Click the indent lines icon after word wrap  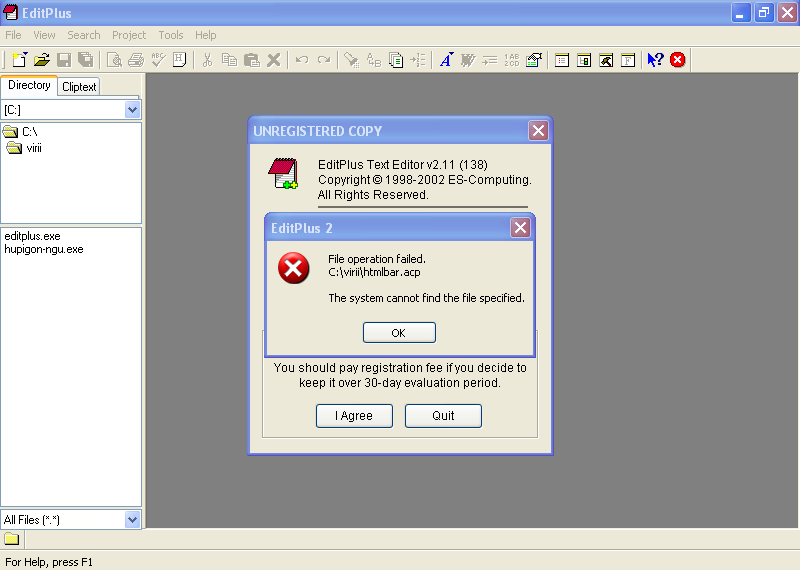pos(490,60)
